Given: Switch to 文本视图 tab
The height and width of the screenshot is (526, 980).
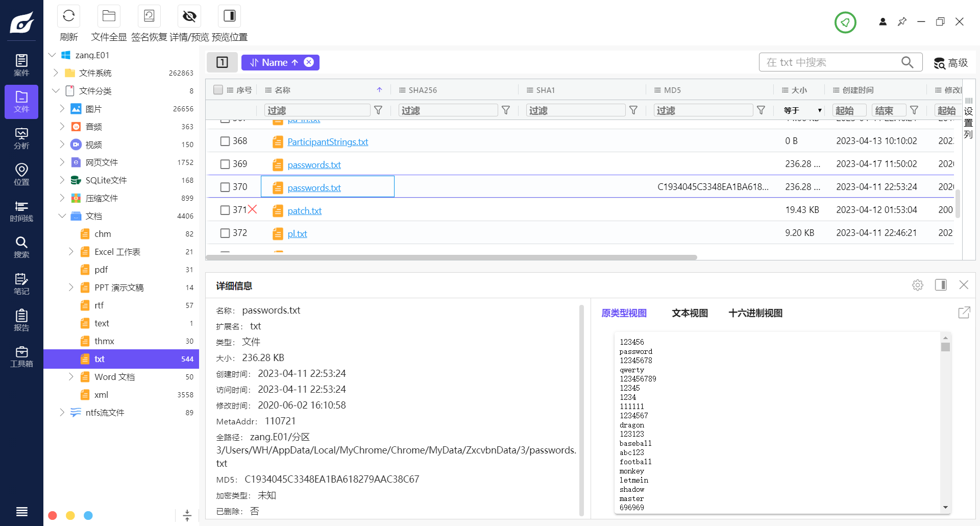Looking at the screenshot, I should point(690,313).
